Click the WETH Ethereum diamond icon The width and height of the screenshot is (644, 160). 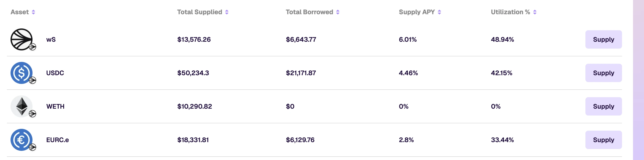click(x=22, y=106)
